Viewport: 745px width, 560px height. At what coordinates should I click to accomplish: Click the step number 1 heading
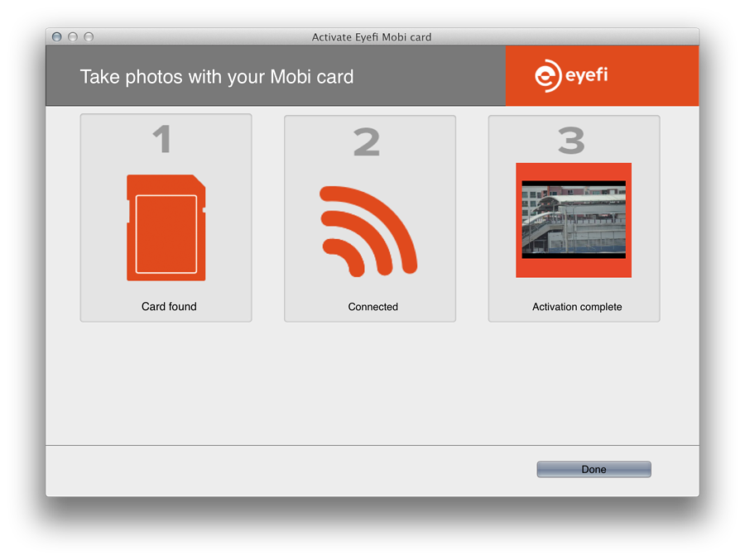162,139
